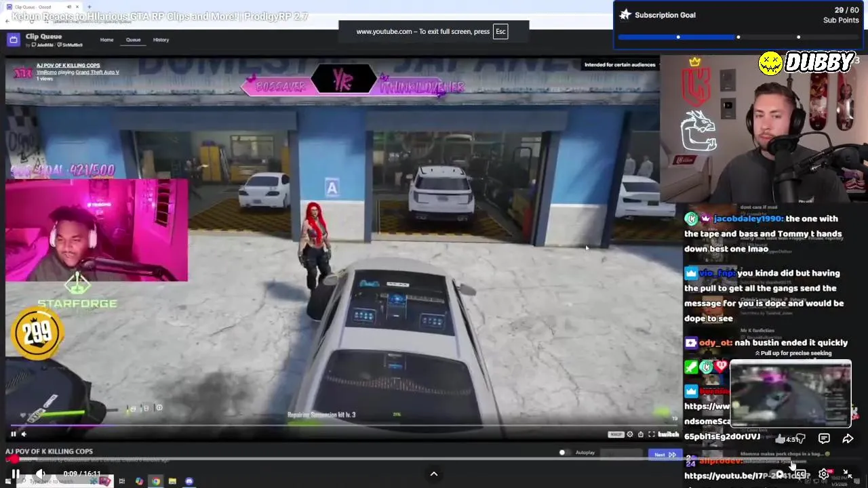This screenshot has height=488, width=868.
Task: Close the Clip Queue browser tab
Action: 78,7
